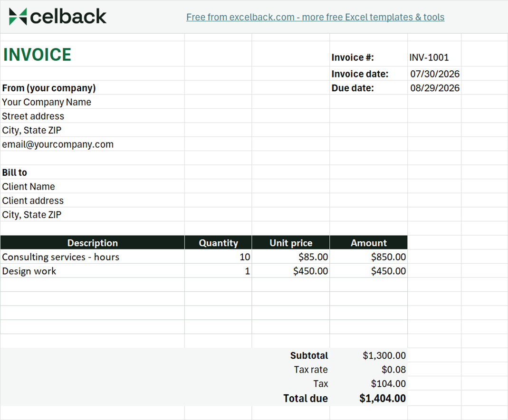Click the $85.00 unit price cell
The height and width of the screenshot is (420, 508).
(x=291, y=257)
